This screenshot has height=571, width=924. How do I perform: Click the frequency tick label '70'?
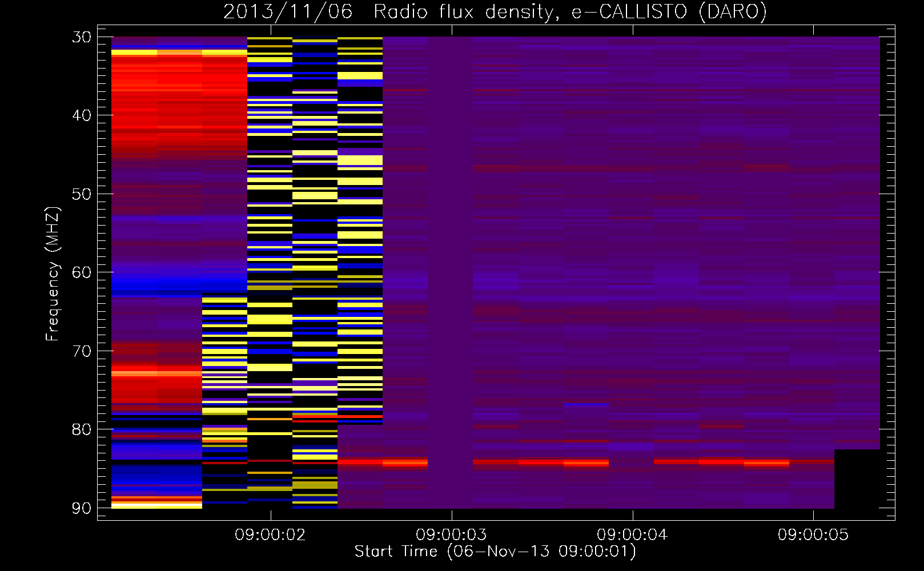(82, 351)
